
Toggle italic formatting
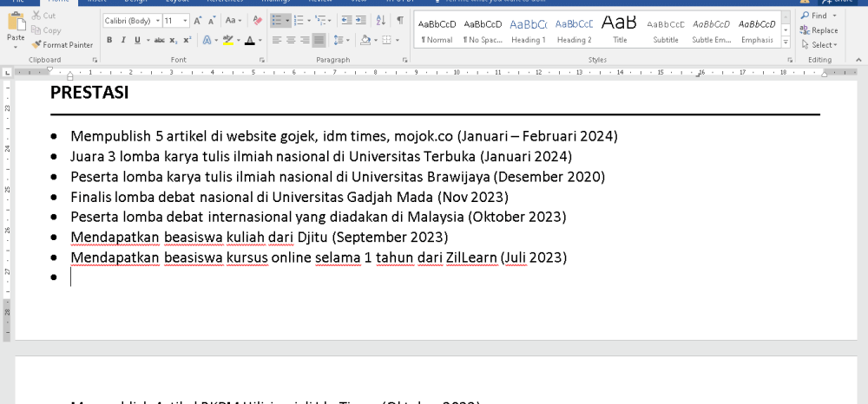click(122, 40)
